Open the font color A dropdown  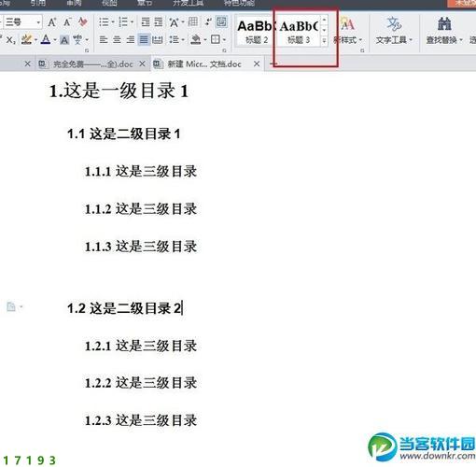[55, 40]
